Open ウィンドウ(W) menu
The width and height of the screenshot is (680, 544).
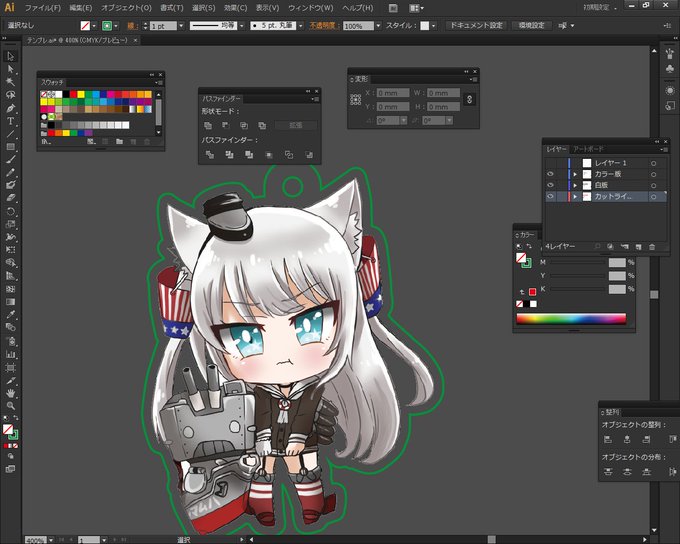click(x=311, y=8)
